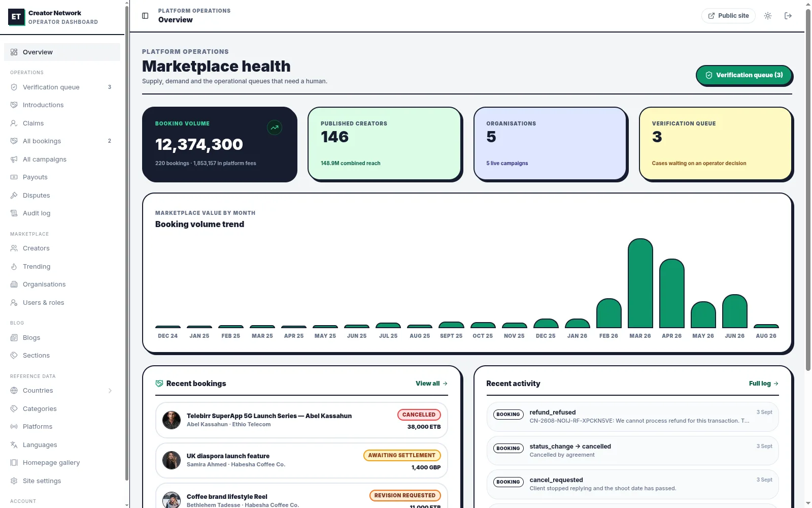Click the Audit log scroll icon

pos(14,213)
